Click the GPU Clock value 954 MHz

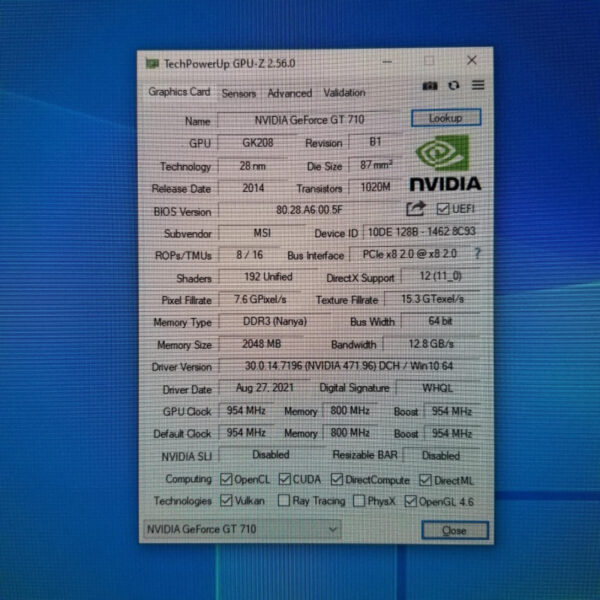(246, 411)
